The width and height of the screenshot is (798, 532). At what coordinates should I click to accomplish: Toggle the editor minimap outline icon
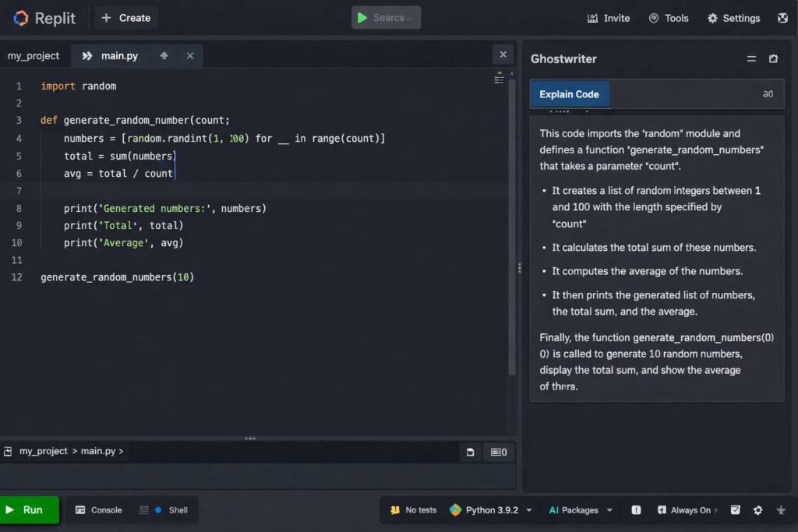[x=499, y=79]
